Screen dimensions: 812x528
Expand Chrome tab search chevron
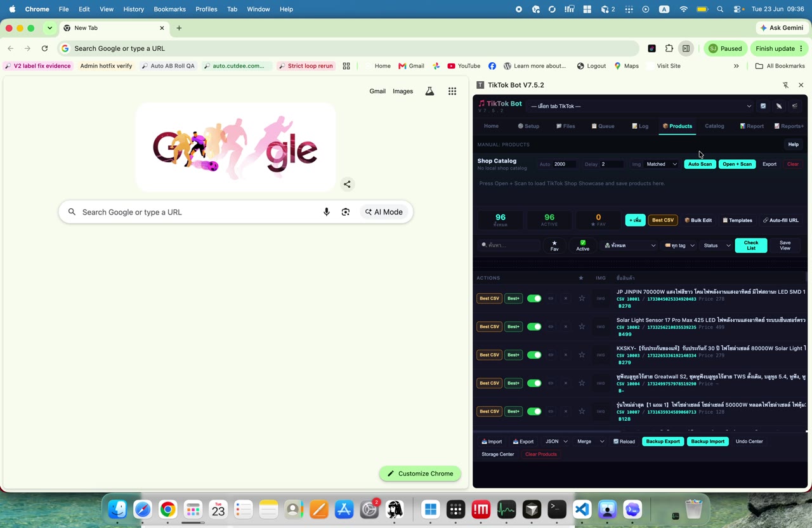(x=49, y=28)
